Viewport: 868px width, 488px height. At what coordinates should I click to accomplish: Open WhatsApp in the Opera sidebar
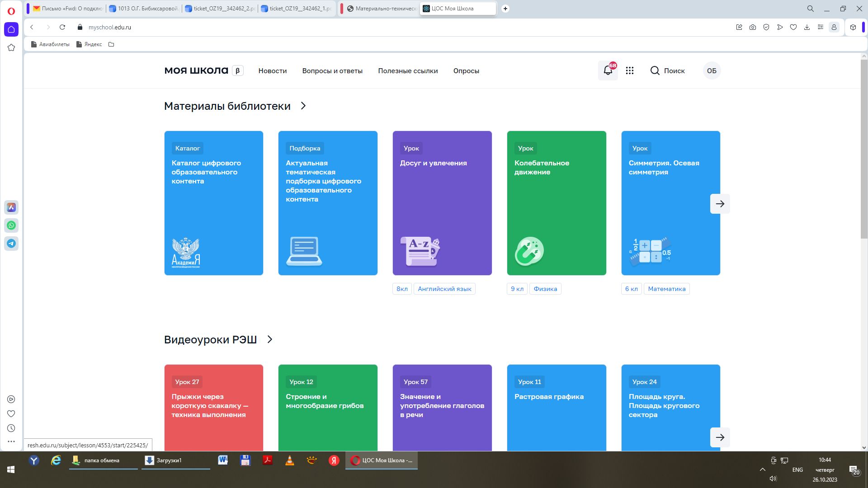point(11,225)
